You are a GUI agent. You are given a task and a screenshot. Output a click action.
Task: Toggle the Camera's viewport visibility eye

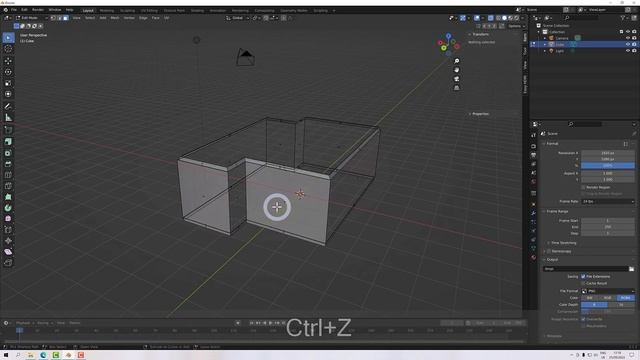pos(628,38)
